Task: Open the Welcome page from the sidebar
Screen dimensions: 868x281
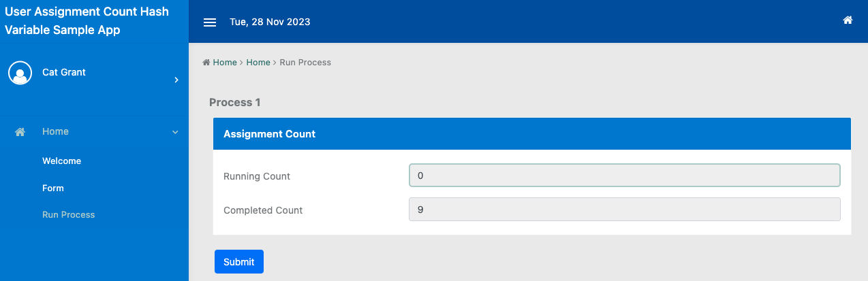Action: click(x=61, y=161)
